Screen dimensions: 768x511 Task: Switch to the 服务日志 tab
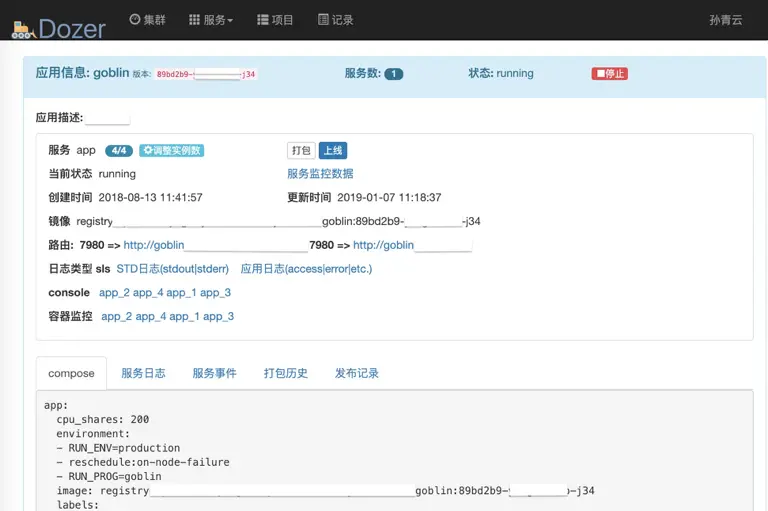(143, 373)
